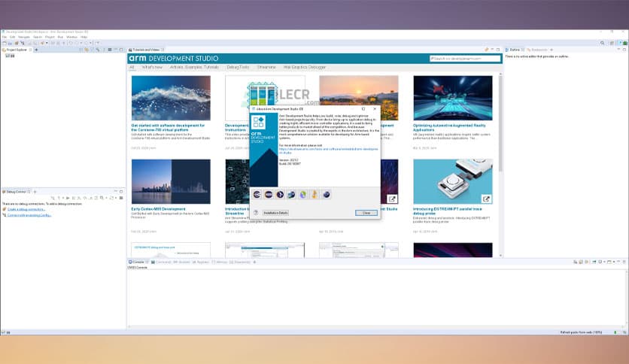Image resolution: width=629 pixels, height=364 pixels.
Task: Open Optimizing Automotive Augmented Reality Applications title
Action: (449, 128)
